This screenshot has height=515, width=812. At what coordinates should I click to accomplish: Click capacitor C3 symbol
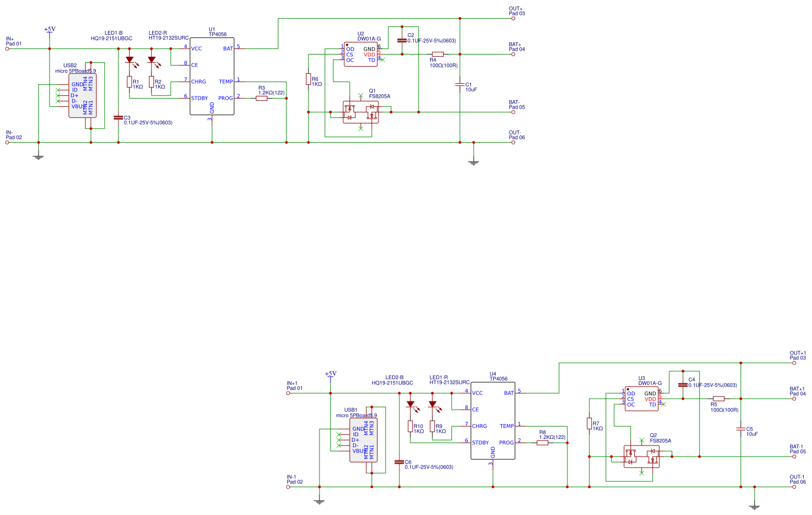point(118,117)
